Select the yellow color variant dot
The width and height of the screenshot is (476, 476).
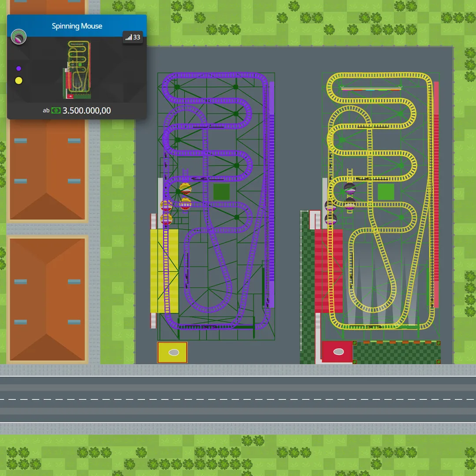point(19,81)
